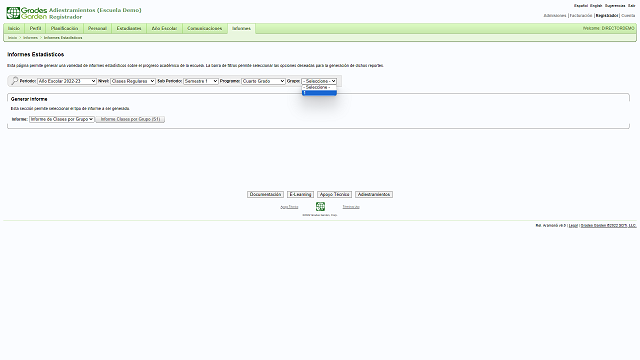Click the Grades Garden logo in header
This screenshot has width=640, height=360.
click(27, 13)
